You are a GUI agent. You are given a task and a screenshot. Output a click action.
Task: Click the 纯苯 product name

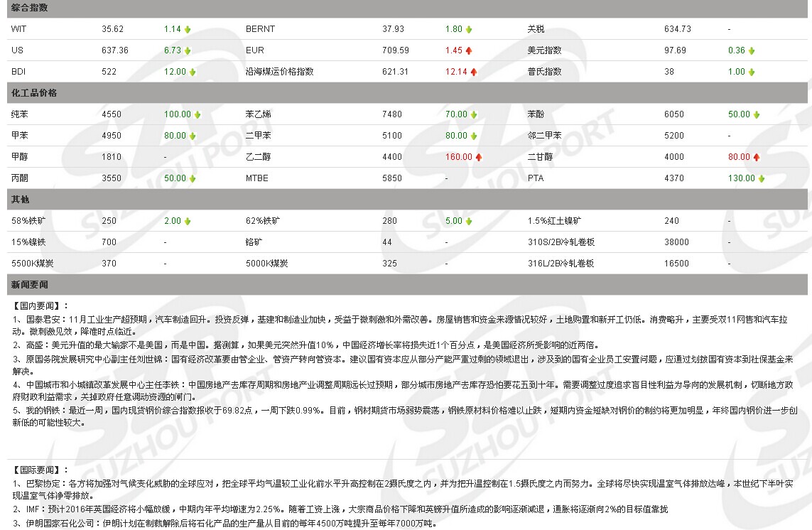click(x=20, y=114)
